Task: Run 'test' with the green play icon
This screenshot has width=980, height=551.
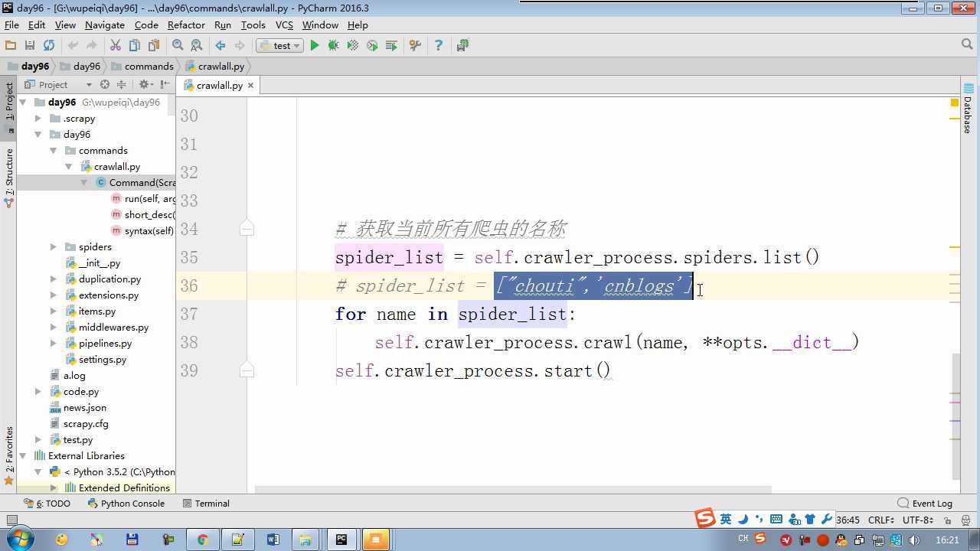Action: [x=314, y=46]
